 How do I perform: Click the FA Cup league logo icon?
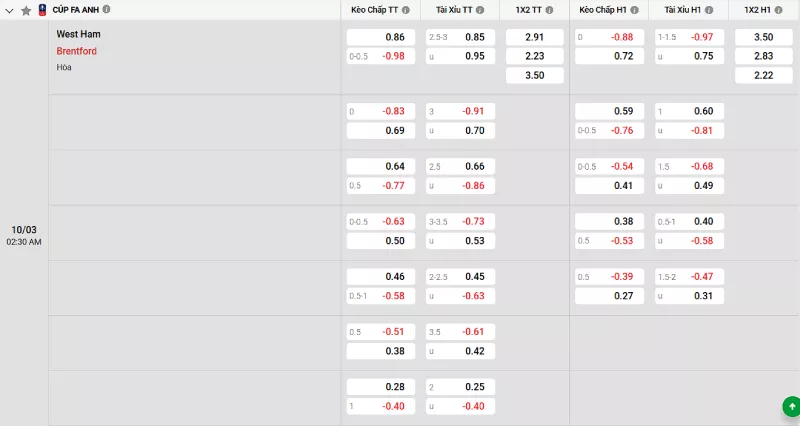coord(42,9)
